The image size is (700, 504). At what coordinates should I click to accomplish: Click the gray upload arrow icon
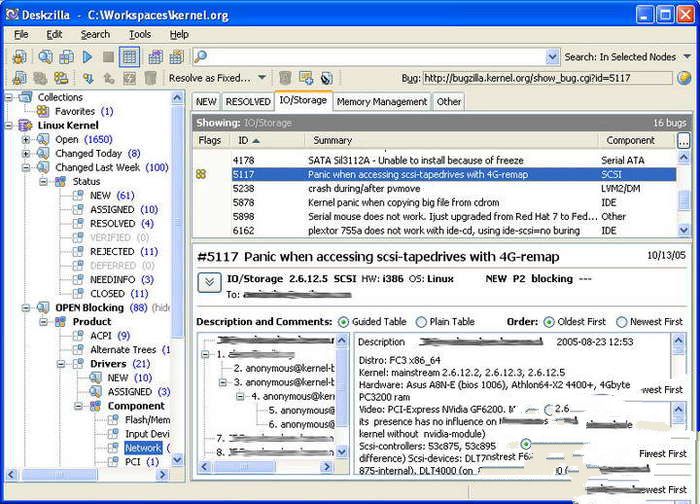pos(109,79)
